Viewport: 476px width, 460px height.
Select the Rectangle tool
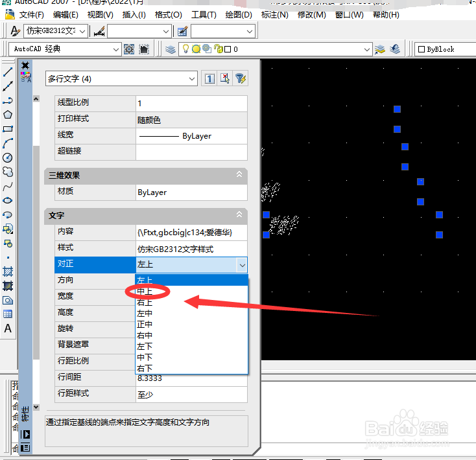coord(8,129)
